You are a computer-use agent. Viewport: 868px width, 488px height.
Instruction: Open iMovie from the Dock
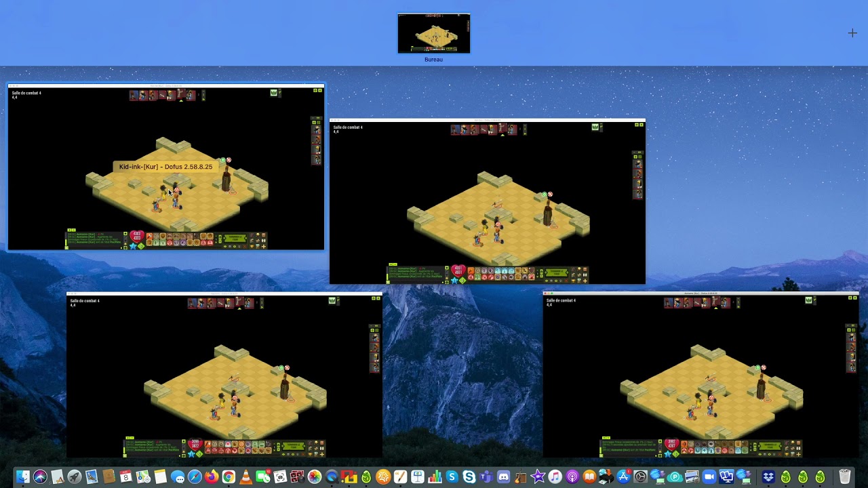point(538,477)
